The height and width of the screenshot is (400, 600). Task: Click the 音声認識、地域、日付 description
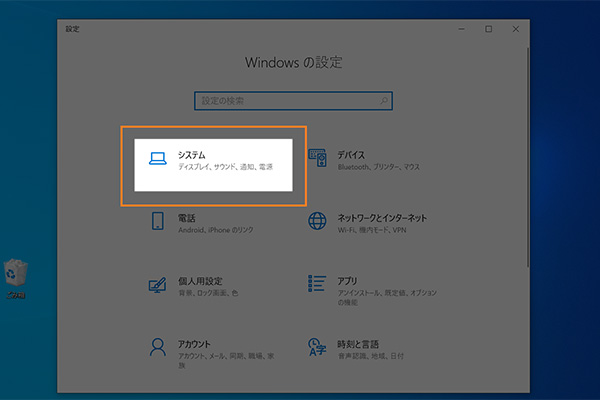371,356
